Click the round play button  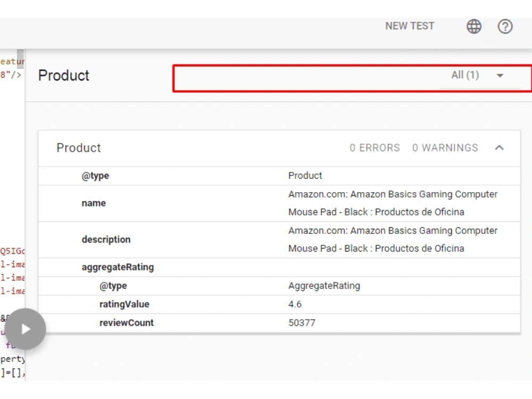tap(26, 329)
